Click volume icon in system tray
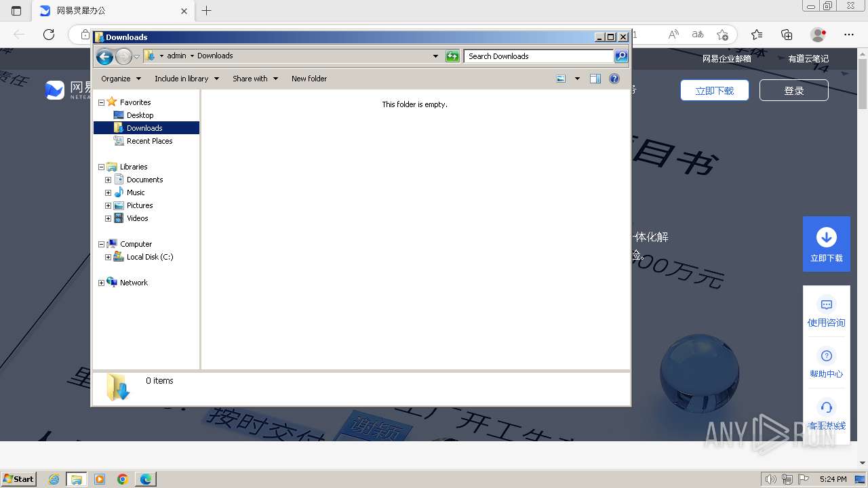The height and width of the screenshot is (488, 868). pos(771,479)
